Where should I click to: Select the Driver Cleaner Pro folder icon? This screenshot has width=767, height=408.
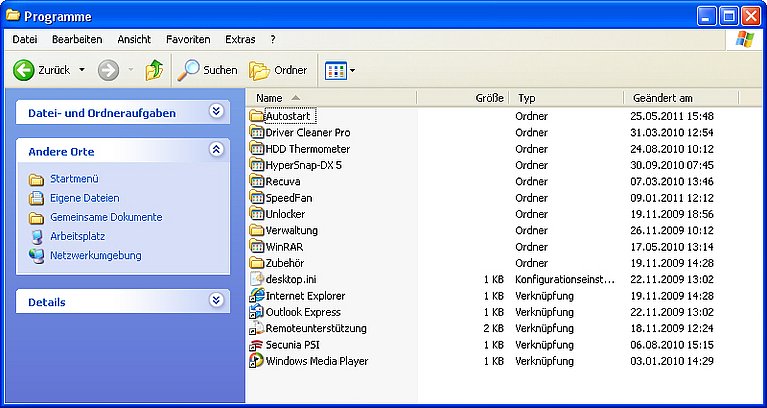point(257,132)
